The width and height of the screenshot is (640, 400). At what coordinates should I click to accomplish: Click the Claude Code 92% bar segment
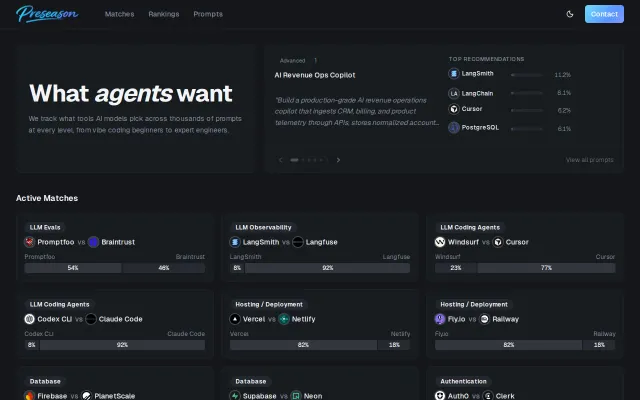(x=122, y=345)
